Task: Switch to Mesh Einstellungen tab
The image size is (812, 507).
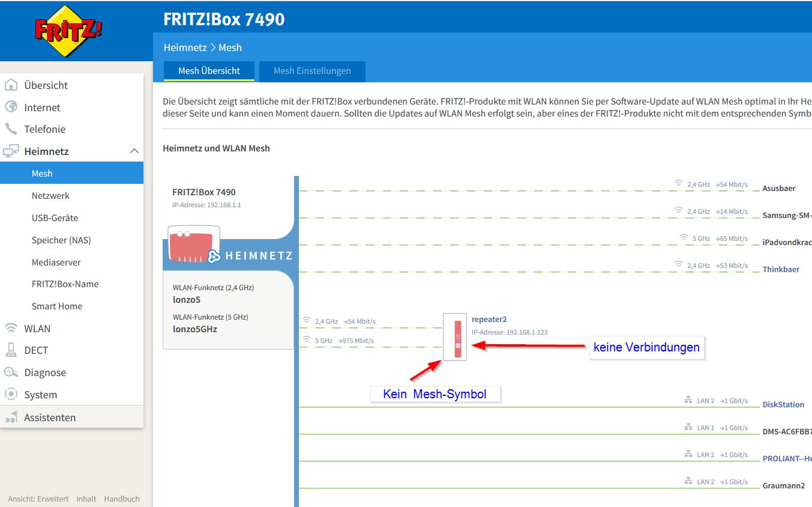Action: click(x=312, y=71)
